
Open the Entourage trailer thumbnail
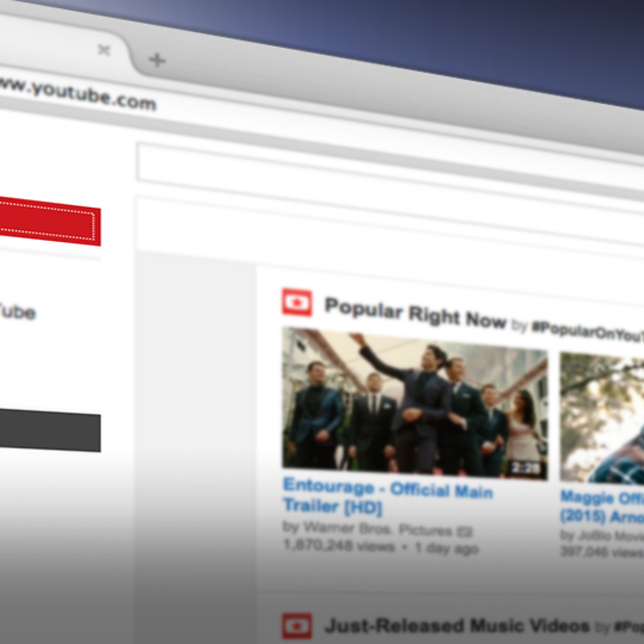pos(414,402)
